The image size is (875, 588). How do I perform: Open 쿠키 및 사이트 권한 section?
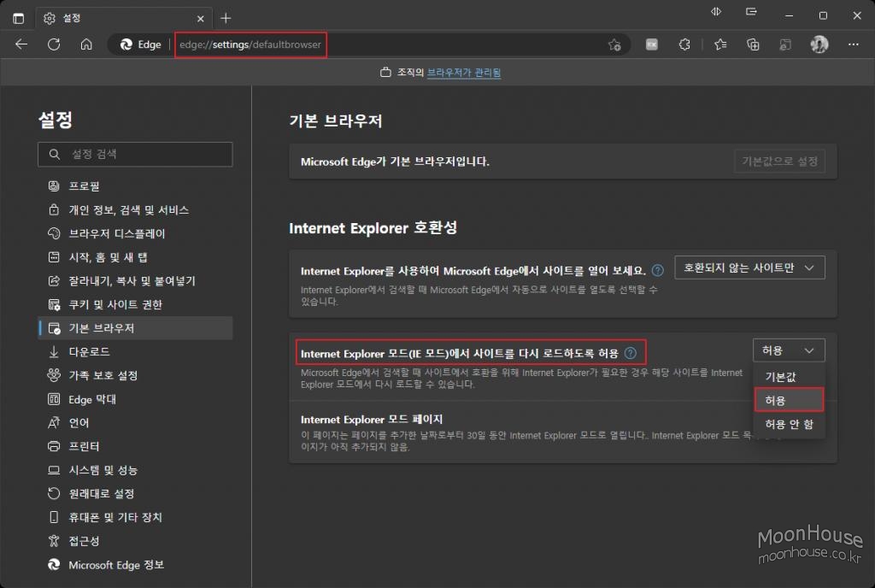[x=136, y=304]
